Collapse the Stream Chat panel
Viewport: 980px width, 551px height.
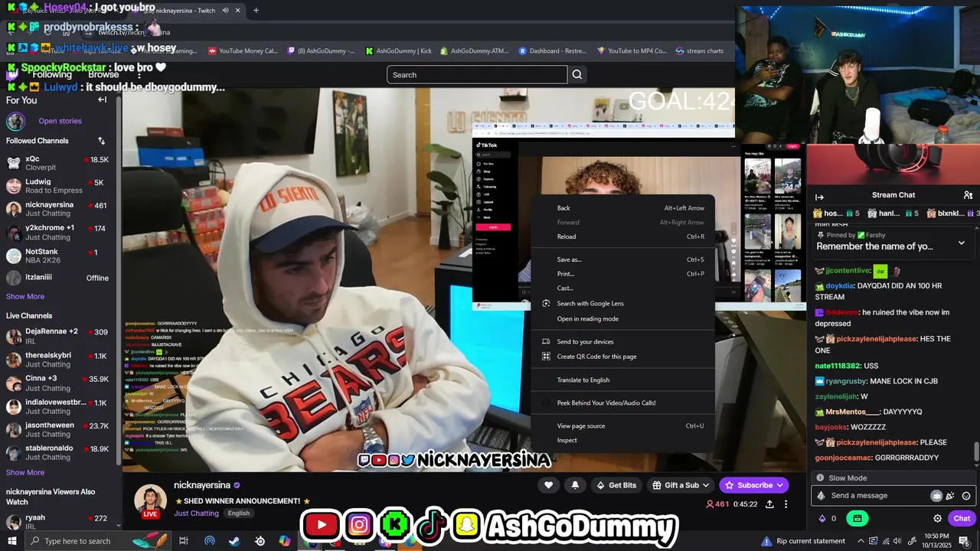tap(819, 197)
